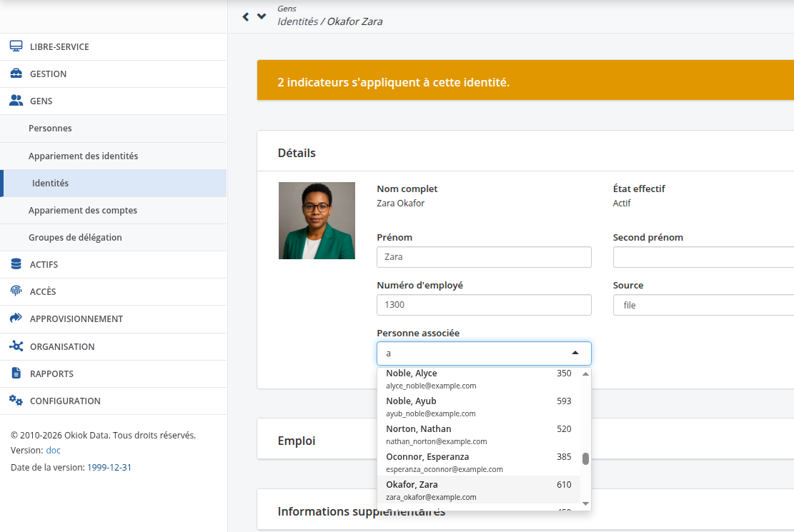Image resolution: width=794 pixels, height=532 pixels.
Task: Click the Approvisionnement arrow icon
Action: (16, 318)
